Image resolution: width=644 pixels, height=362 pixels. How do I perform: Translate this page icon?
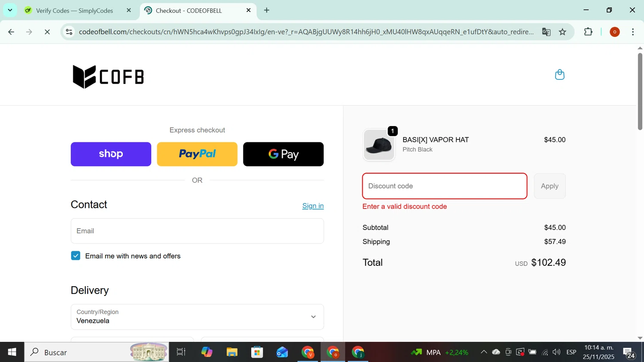(x=546, y=32)
